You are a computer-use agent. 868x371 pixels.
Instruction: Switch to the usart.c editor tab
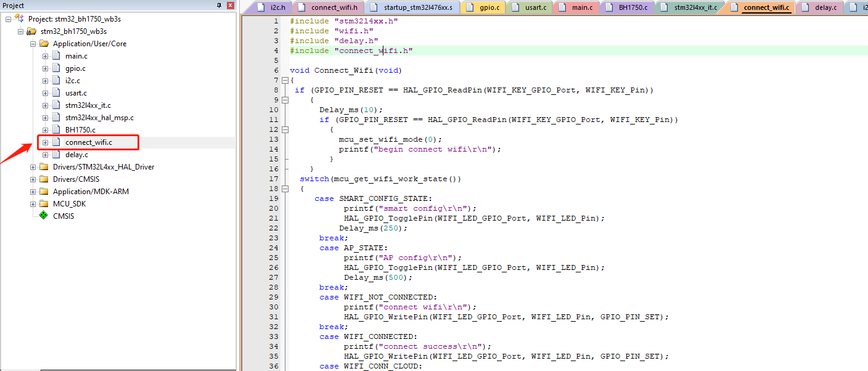(530, 7)
